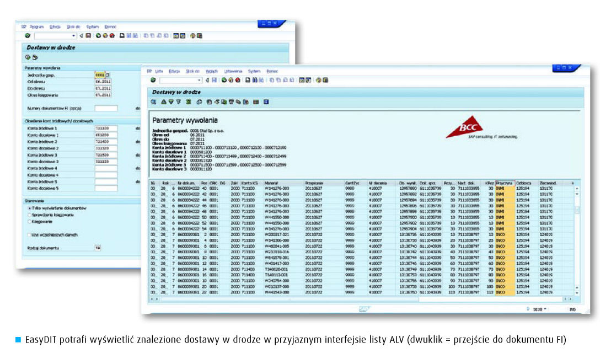Click the blue Information icon in the ALV toolbar
This screenshot has width=611, height=364.
tap(266, 102)
